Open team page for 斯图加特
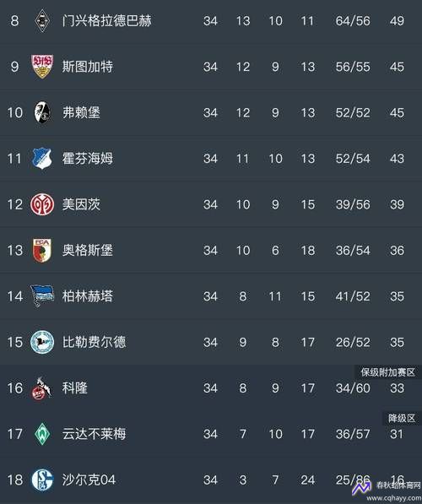Screen dimensions: 422x504 point(88,67)
